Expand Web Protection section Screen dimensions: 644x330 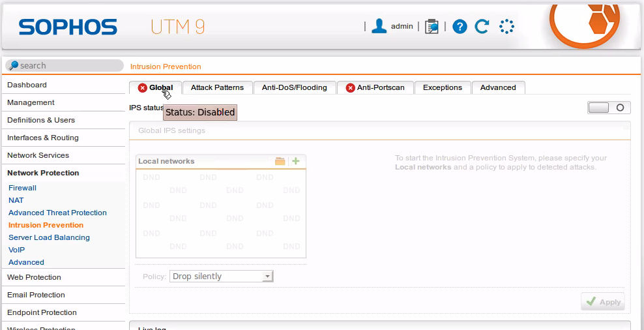click(x=64, y=277)
